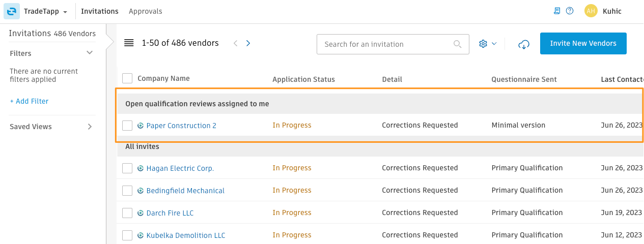Image resolution: width=644 pixels, height=244 pixels.
Task: Collapse the Filters section chevron
Action: pyautogui.click(x=90, y=53)
